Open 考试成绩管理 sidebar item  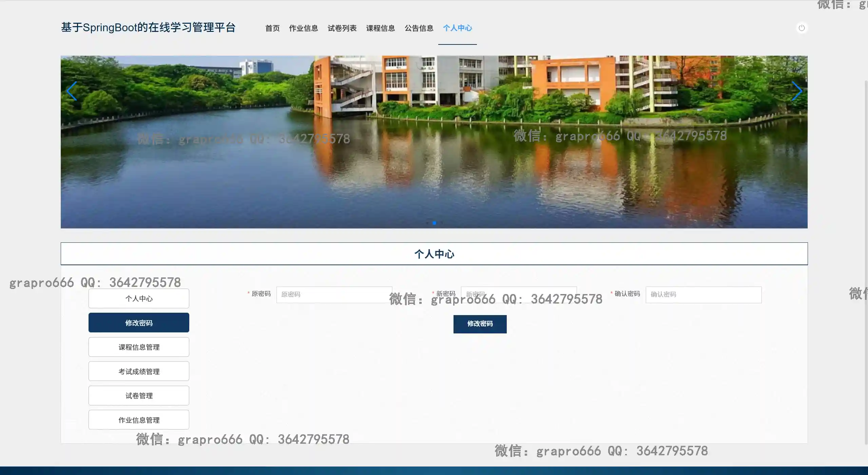139,371
